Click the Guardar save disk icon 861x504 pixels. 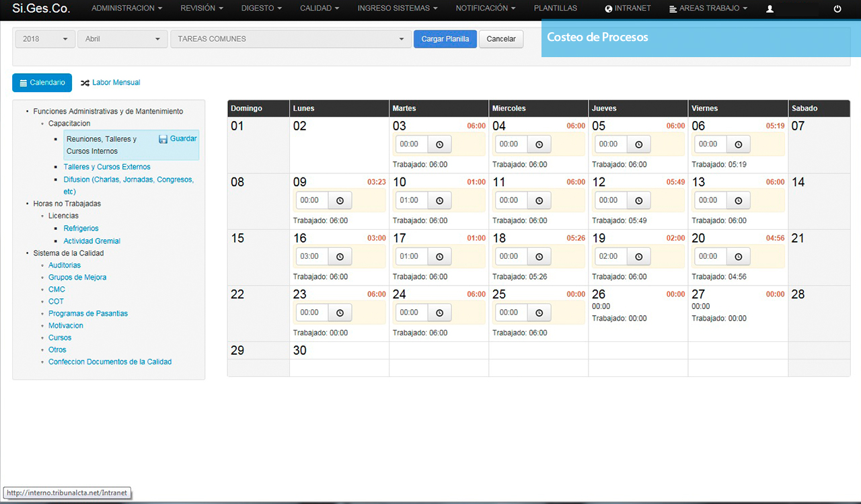(x=163, y=139)
